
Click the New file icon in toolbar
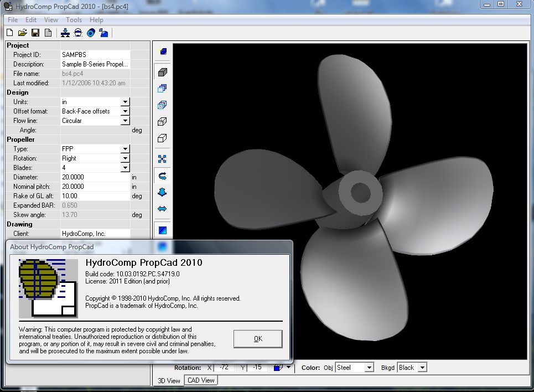coord(10,33)
